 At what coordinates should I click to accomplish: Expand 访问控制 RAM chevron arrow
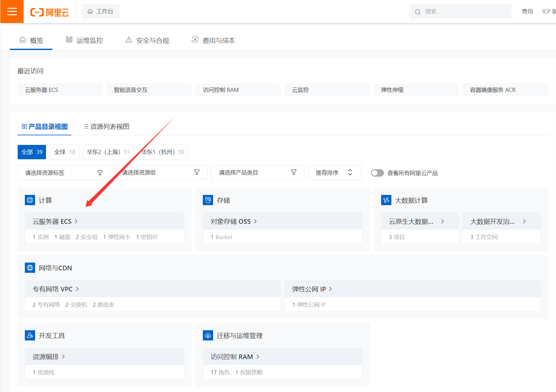click(x=258, y=357)
